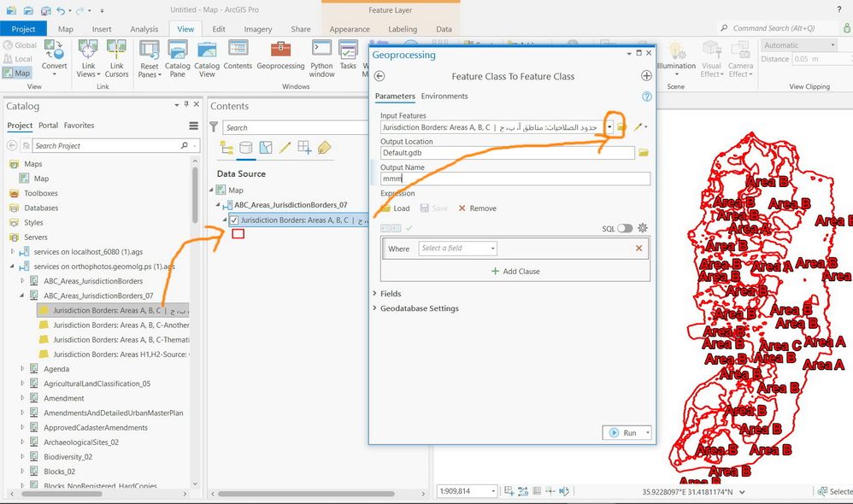Click in the Output Name field
Image resolution: width=853 pixels, height=504 pixels.
coord(515,179)
